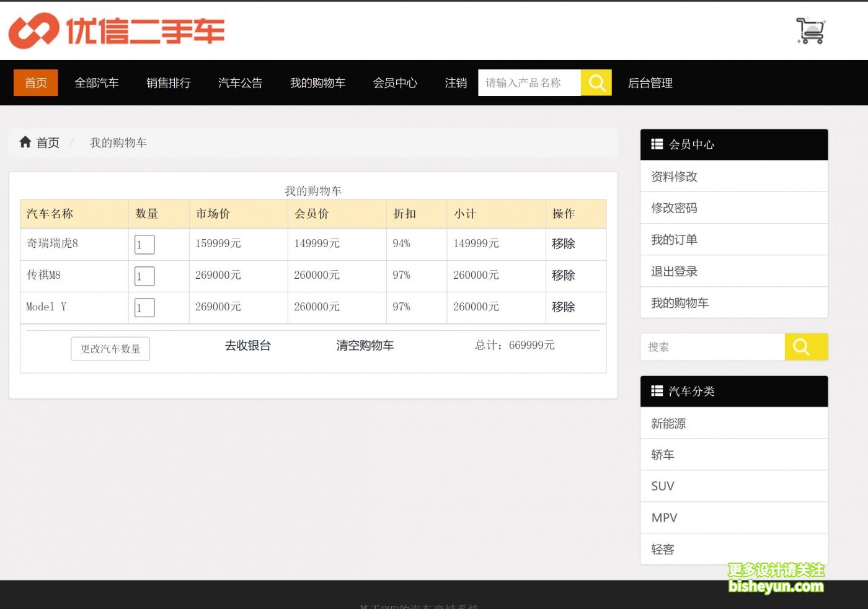Select 清空购物车 to empty cart

pyautogui.click(x=365, y=346)
